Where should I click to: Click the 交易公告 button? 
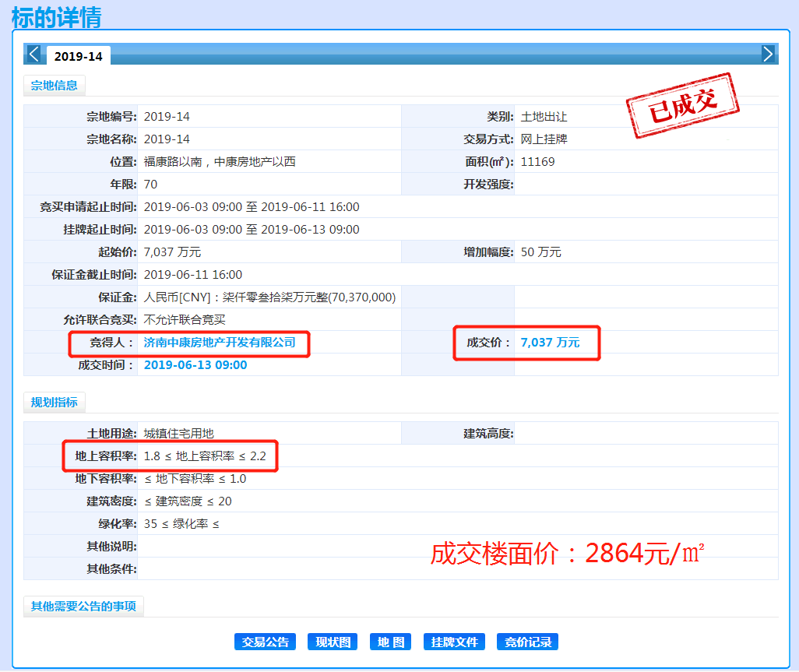pyautogui.click(x=265, y=642)
